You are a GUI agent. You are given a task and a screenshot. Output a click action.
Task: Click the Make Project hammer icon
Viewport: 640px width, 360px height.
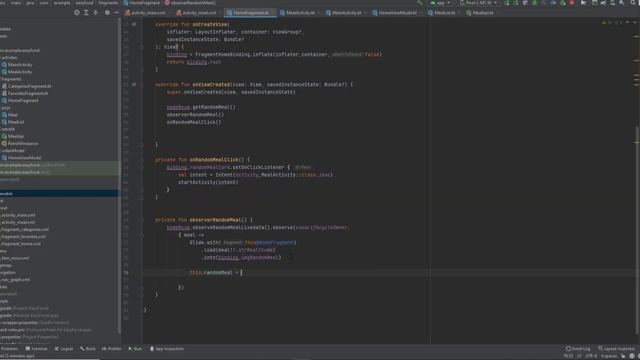(420, 3)
